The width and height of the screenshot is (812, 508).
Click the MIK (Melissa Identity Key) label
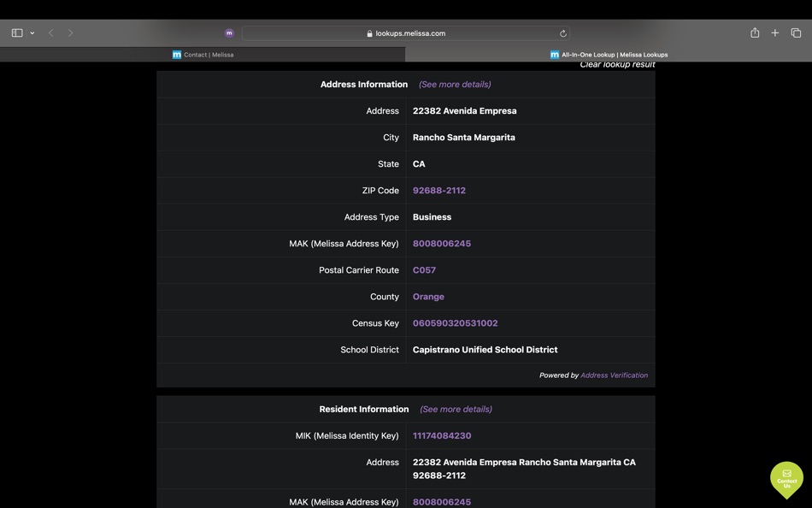pyautogui.click(x=347, y=435)
